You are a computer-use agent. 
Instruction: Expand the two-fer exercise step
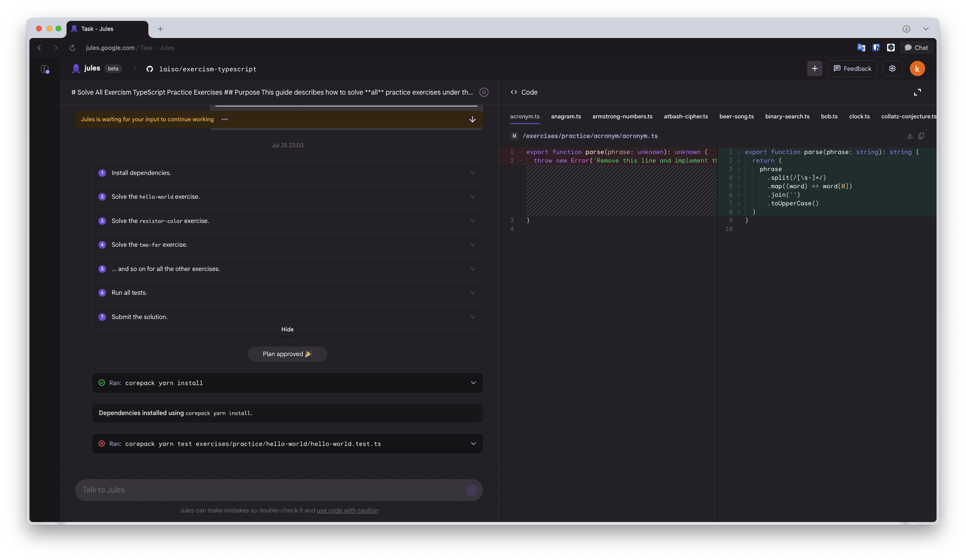(x=287, y=245)
